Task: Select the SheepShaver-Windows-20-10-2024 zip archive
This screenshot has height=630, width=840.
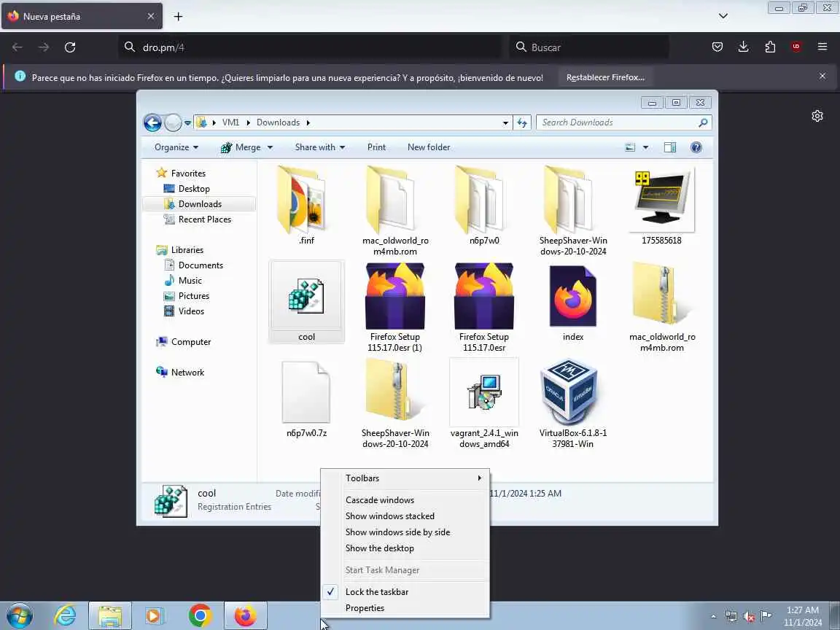Action: (394, 403)
